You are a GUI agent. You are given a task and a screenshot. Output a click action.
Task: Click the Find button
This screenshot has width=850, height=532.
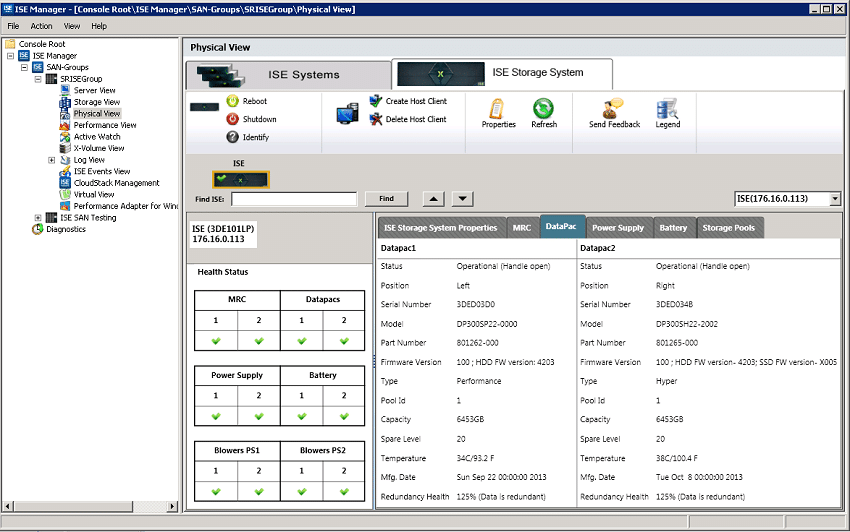[387, 199]
